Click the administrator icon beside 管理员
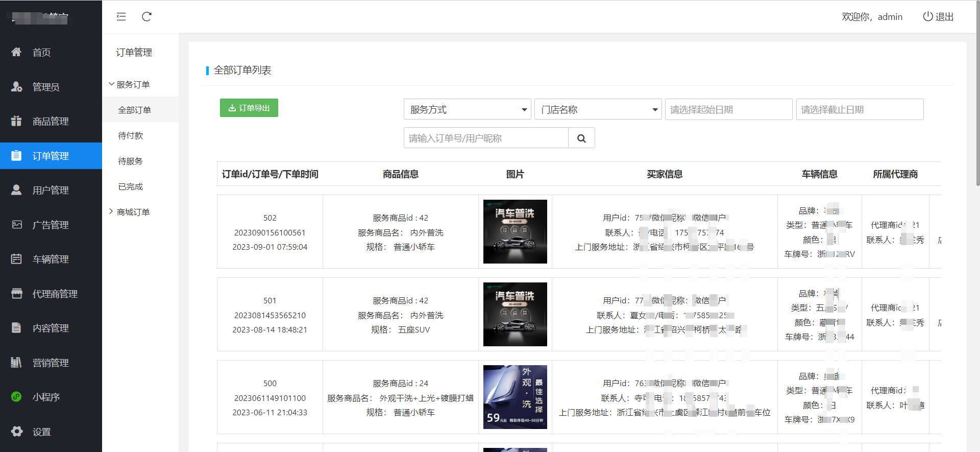Viewport: 980px width, 452px height. click(x=16, y=87)
